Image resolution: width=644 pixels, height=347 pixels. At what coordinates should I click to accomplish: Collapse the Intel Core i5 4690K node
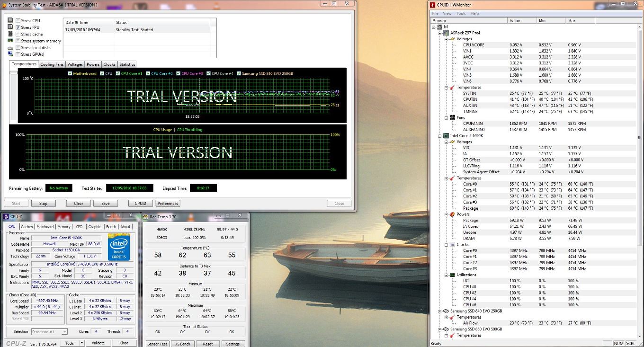(440, 136)
